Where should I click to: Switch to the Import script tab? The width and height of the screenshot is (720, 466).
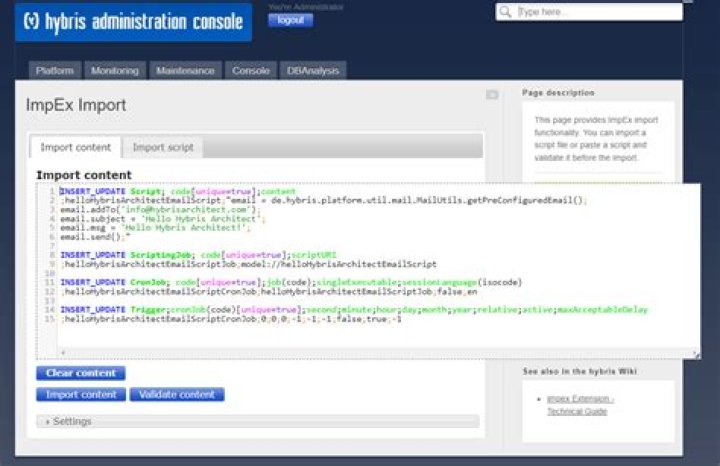pyautogui.click(x=163, y=148)
